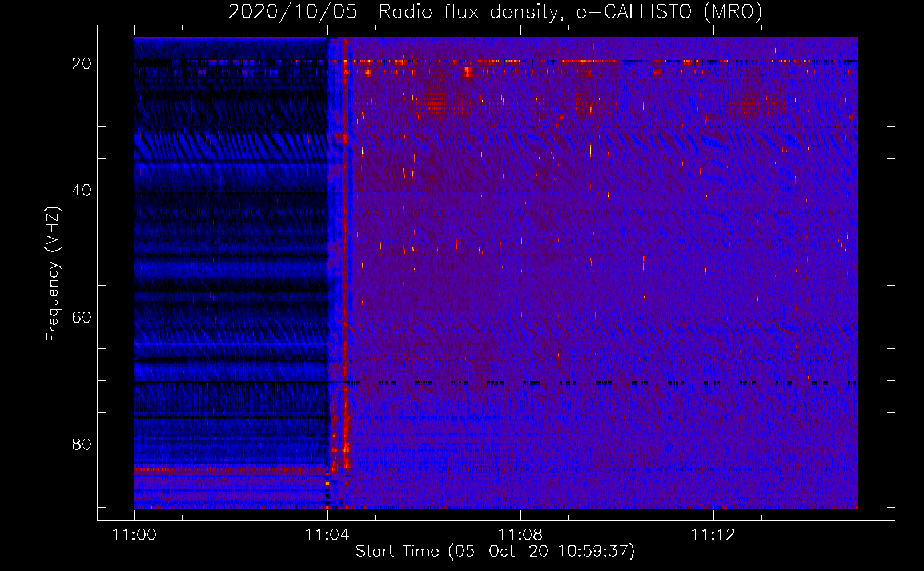This screenshot has width=924, height=571.
Task: Click the plot title 'Radio flux density, e-CALLISTO (MRO)'
Action: pos(571,11)
